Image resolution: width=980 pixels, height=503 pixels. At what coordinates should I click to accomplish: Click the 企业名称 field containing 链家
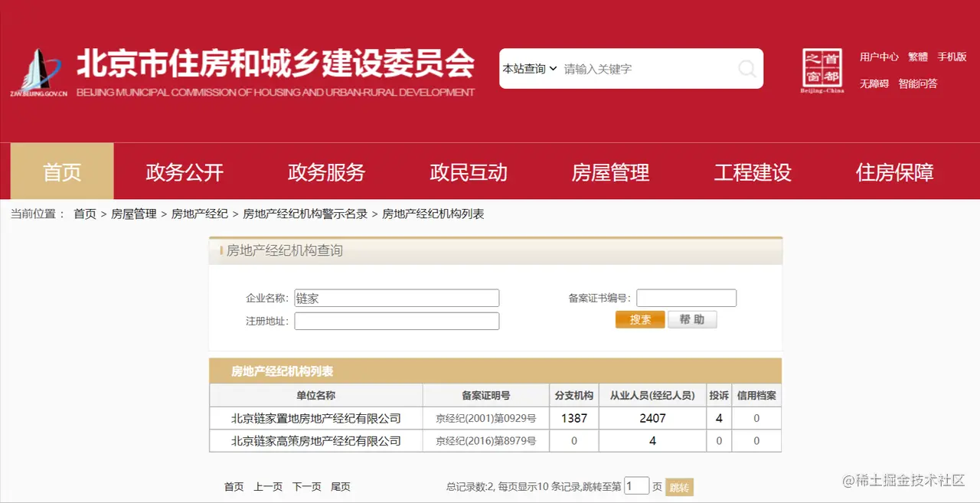[397, 298]
